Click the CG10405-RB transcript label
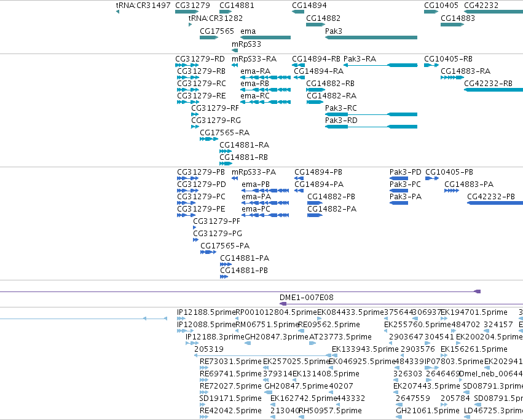523x420 pixels. (x=448, y=59)
